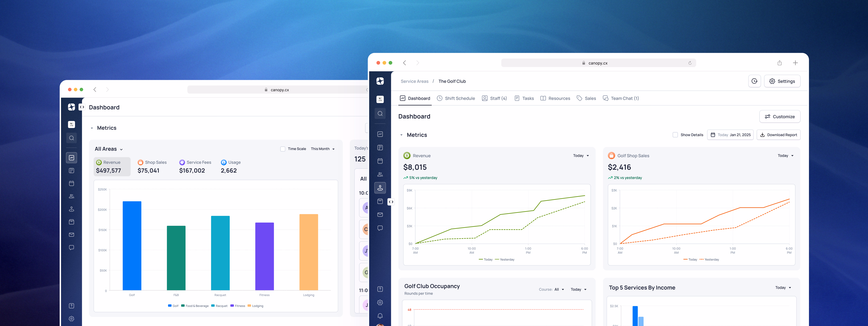Open notifications bell in front sidebar
This screenshot has width=868, height=326.
380,316
